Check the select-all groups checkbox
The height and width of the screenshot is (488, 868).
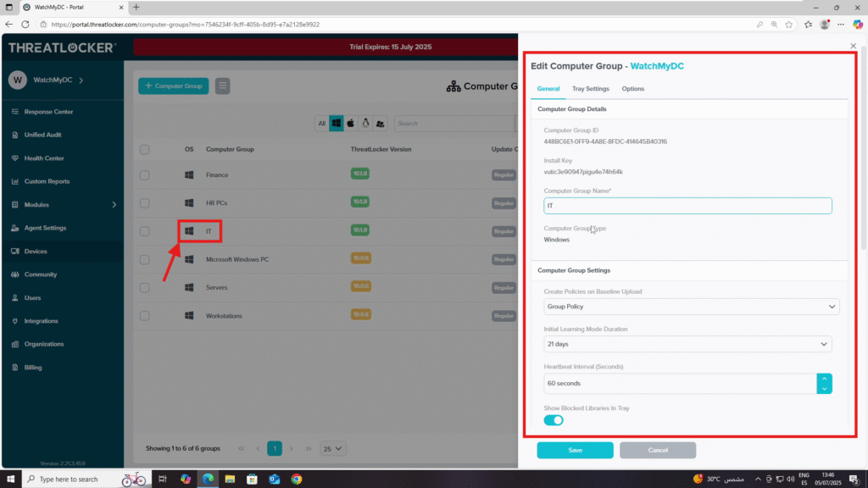coord(144,149)
